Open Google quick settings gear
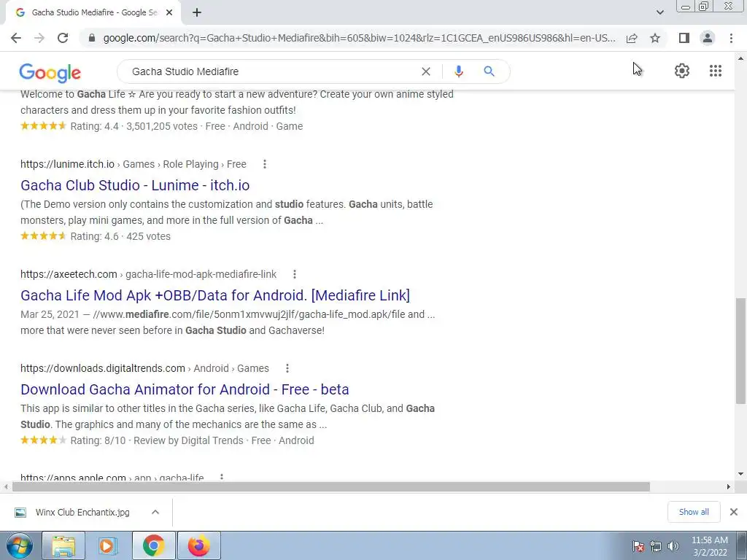This screenshot has width=747, height=560. 682,71
